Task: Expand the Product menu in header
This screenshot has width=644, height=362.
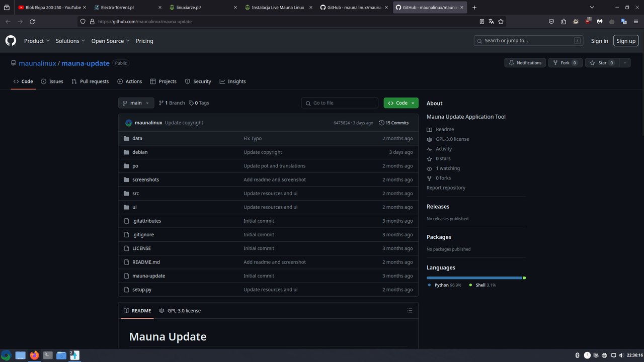Action: [37, 41]
